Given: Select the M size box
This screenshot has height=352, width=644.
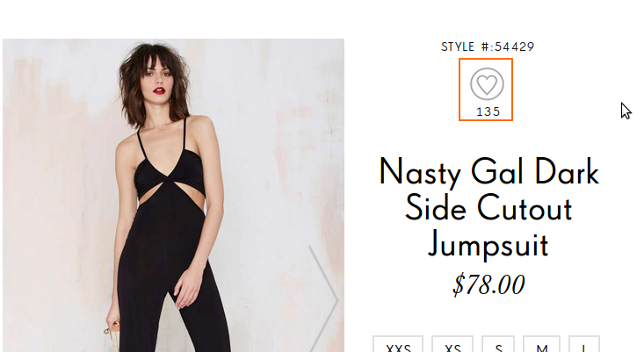Looking at the screenshot, I should tap(542, 345).
